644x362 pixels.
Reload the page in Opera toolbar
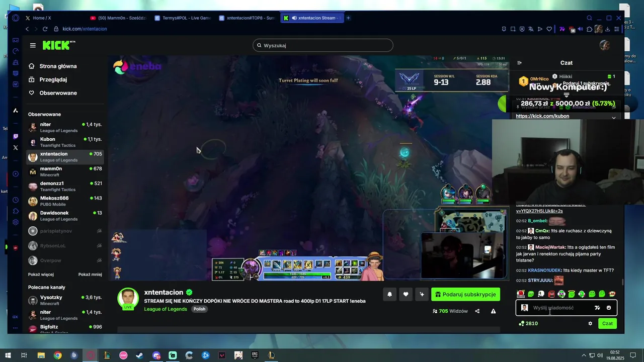45,29
